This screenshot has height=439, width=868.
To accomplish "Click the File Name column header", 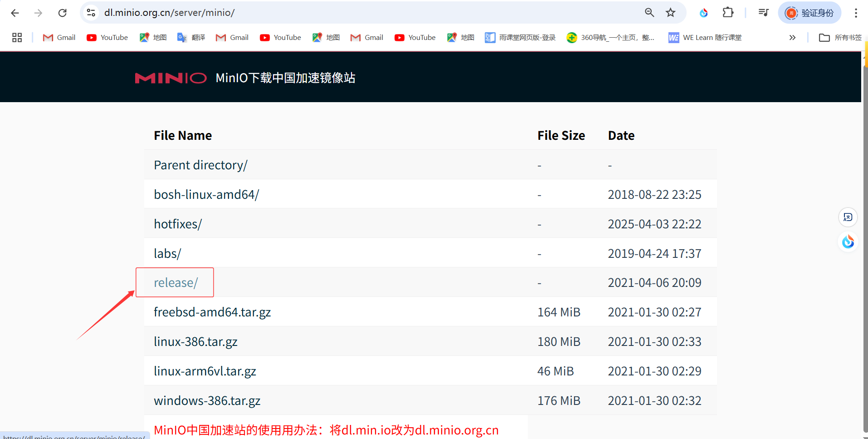I will pos(183,135).
